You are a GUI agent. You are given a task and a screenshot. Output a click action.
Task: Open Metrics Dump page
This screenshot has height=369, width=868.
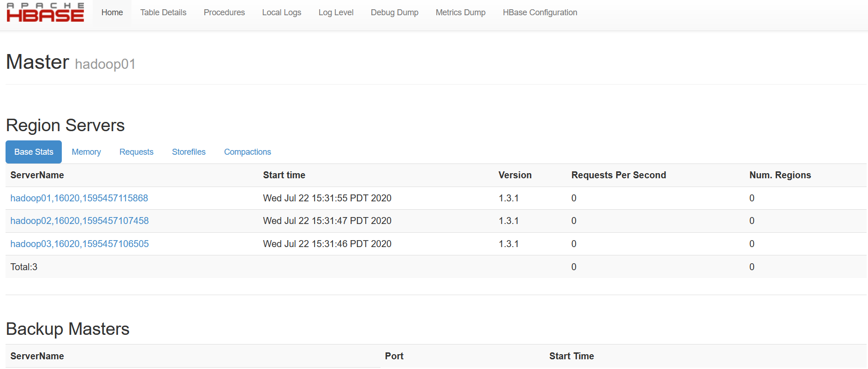(x=460, y=12)
